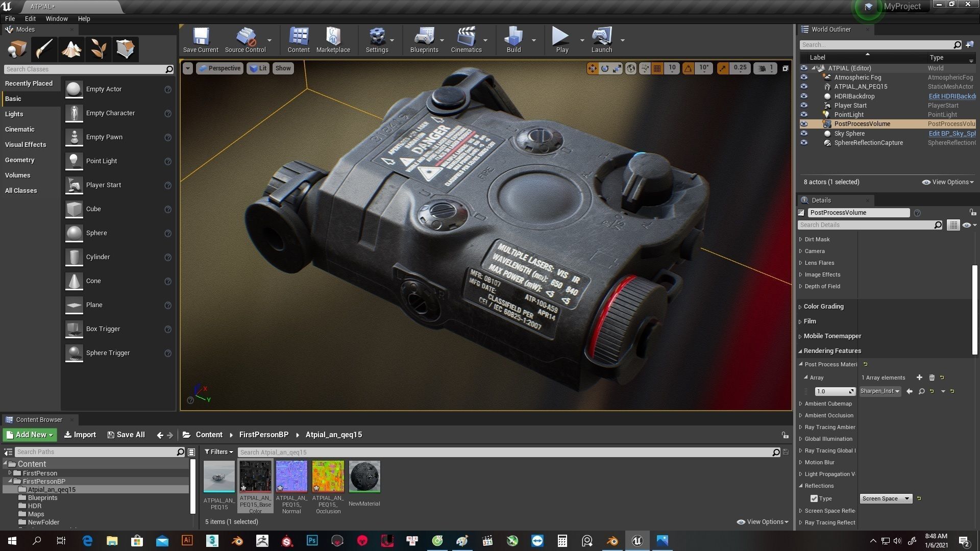Click the delete array trash icon
The image size is (980, 551).
932,378
